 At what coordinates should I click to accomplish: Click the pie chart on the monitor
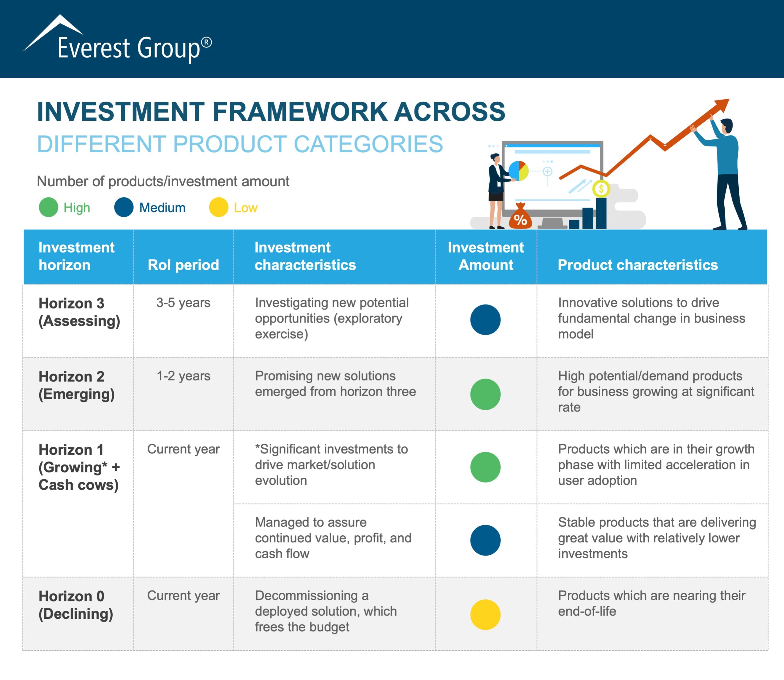(518, 170)
